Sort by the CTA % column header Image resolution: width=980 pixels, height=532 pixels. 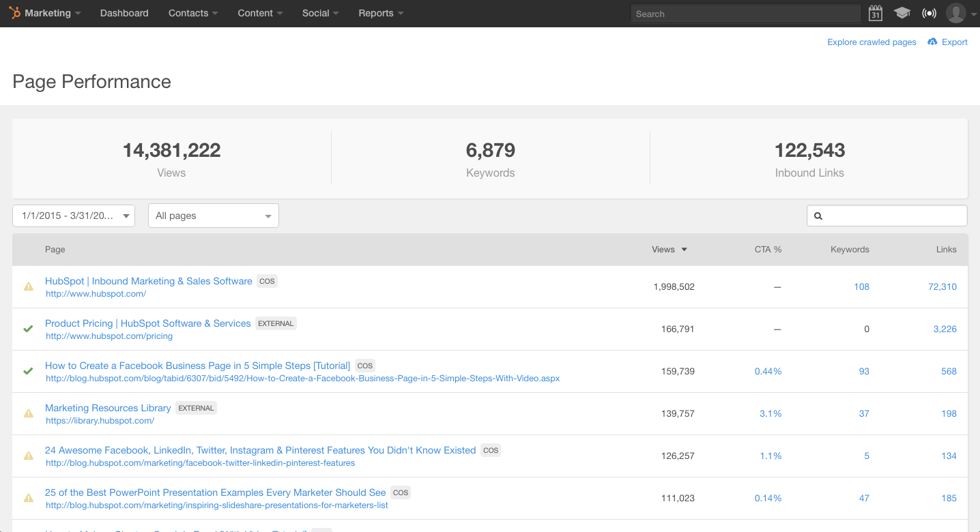768,250
